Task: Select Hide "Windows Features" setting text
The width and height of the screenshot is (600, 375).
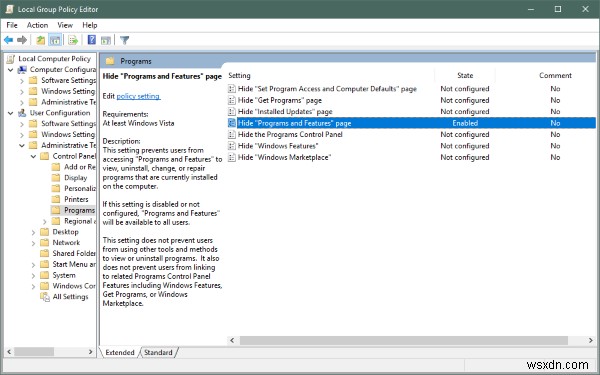Action: (278, 146)
